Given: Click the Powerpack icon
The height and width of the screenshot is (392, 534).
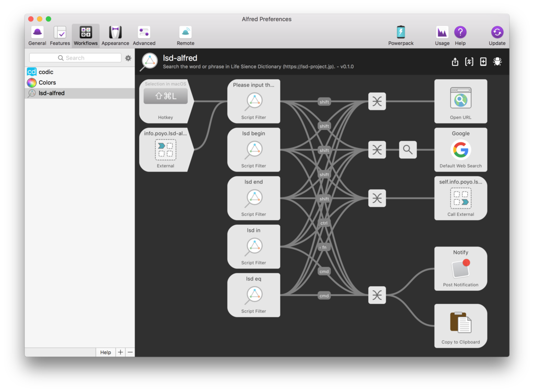Looking at the screenshot, I should pos(401,35).
